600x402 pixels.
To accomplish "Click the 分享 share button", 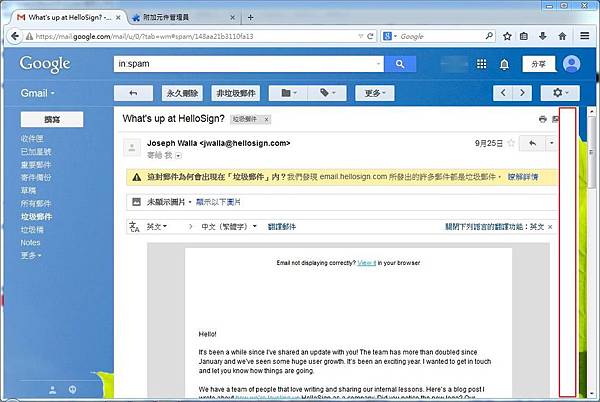I will click(539, 64).
